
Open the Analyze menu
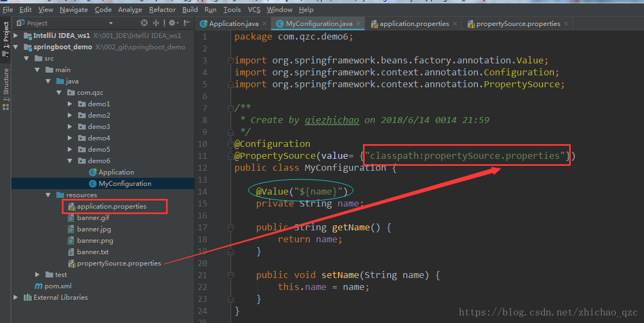click(130, 9)
